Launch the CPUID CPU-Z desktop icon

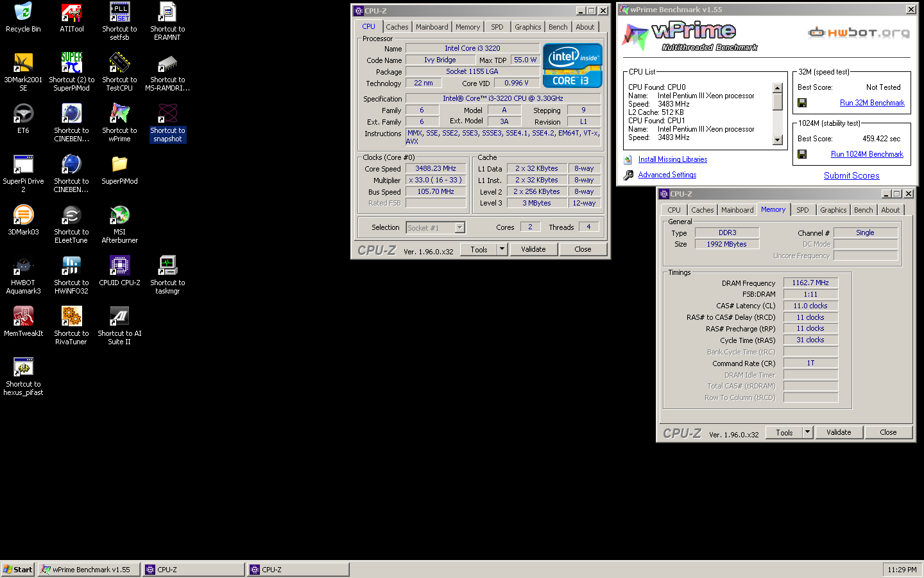coord(119,271)
